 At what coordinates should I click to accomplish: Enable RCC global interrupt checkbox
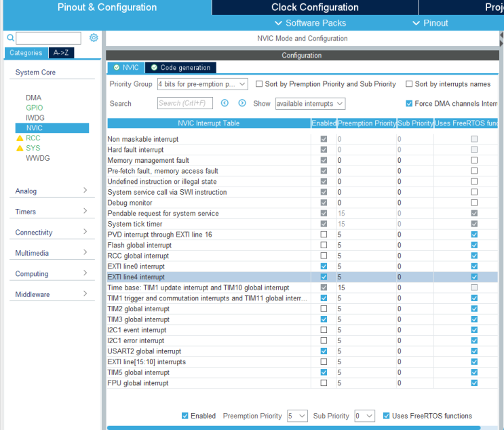tap(324, 256)
